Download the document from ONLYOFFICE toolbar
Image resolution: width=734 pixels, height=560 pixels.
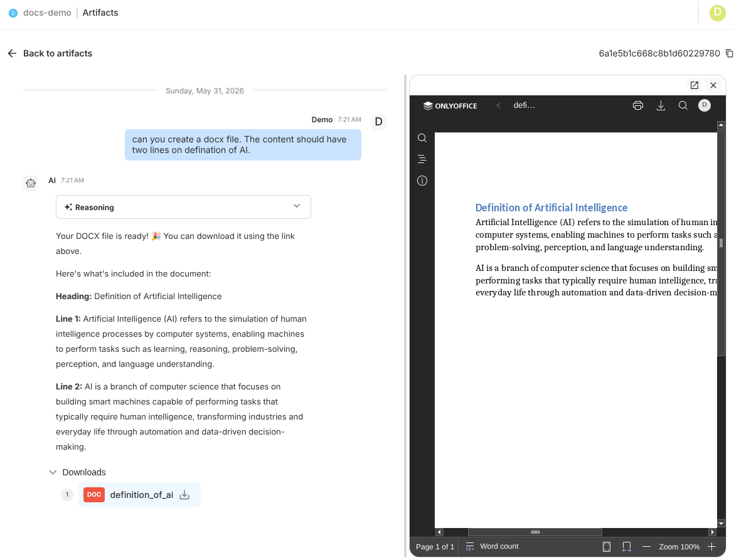(661, 106)
